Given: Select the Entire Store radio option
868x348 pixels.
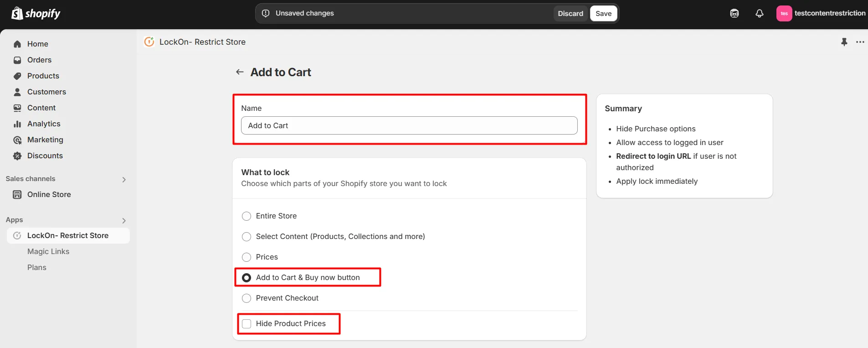Looking at the screenshot, I should coord(247,216).
